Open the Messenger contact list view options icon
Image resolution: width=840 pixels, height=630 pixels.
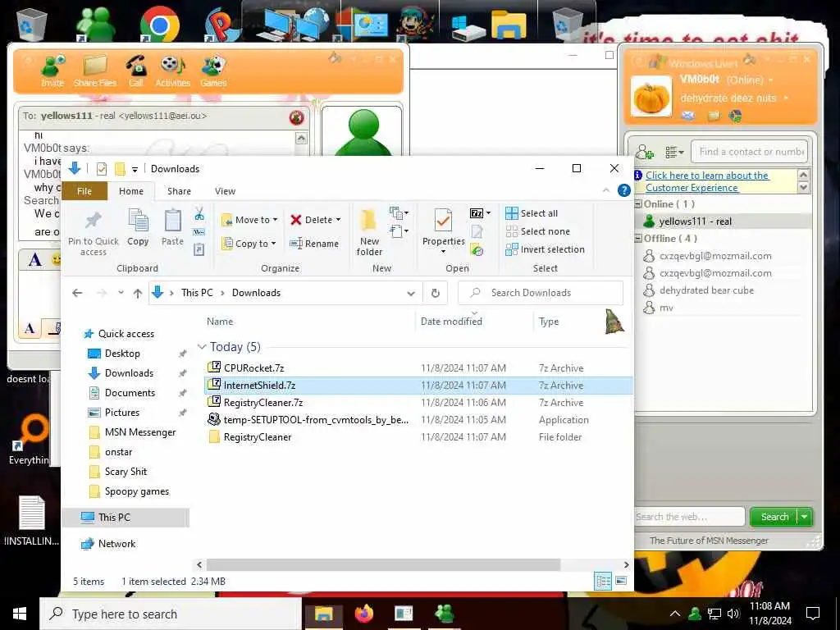pyautogui.click(x=674, y=152)
